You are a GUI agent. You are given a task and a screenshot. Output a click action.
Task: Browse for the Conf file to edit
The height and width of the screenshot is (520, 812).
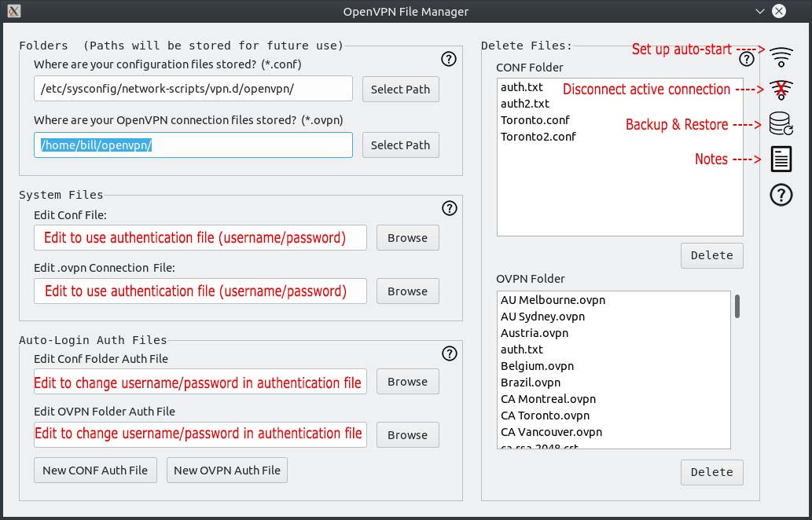pyautogui.click(x=407, y=237)
